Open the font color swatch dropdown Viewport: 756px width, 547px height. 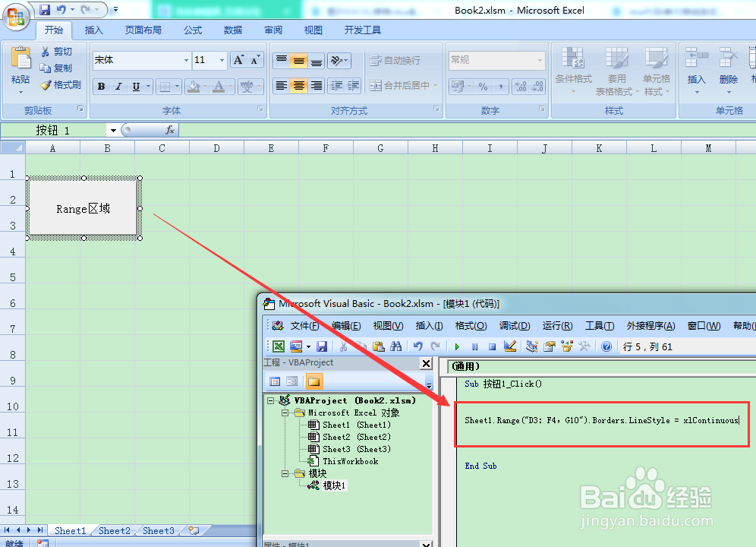[x=228, y=87]
